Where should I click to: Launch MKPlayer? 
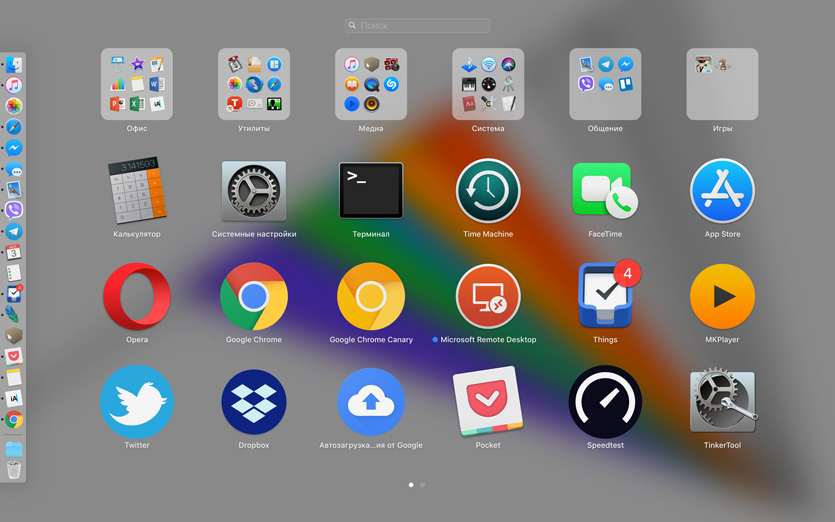(x=723, y=296)
